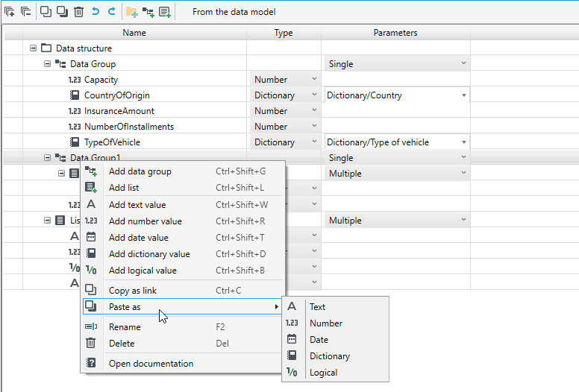Collapse the Data Group node
The height and width of the screenshot is (392, 579).
click(47, 64)
